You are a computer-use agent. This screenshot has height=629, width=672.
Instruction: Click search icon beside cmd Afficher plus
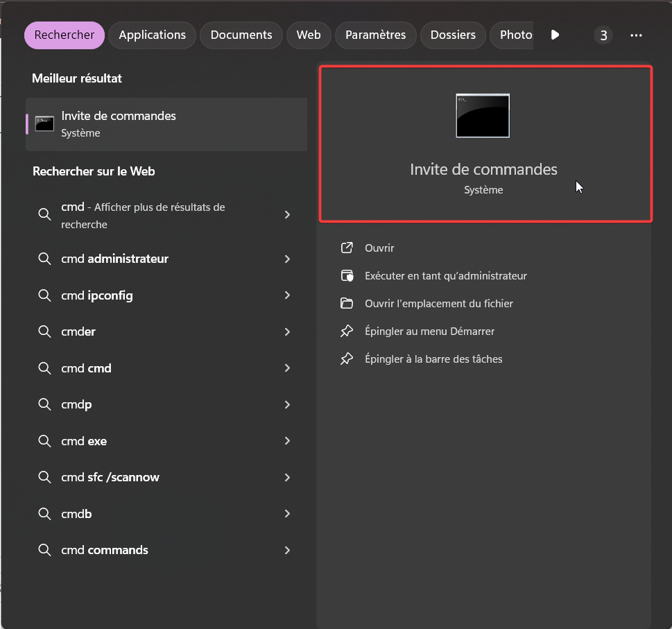pyautogui.click(x=44, y=214)
